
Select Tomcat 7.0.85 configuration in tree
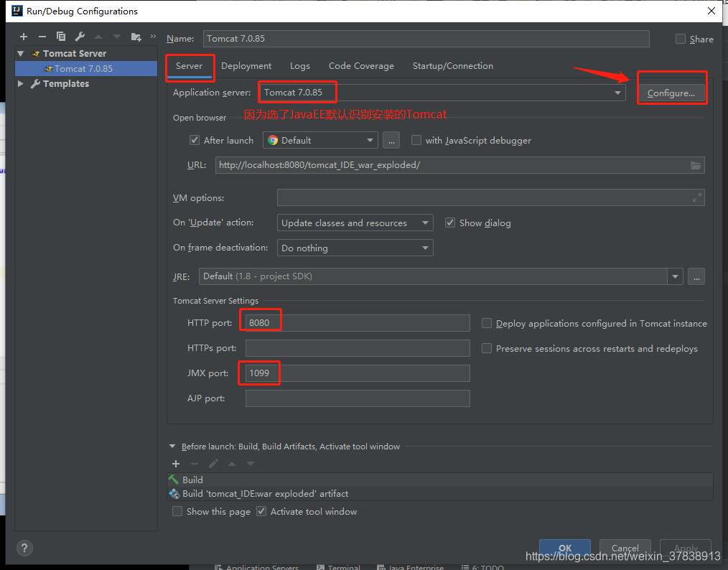tap(86, 69)
